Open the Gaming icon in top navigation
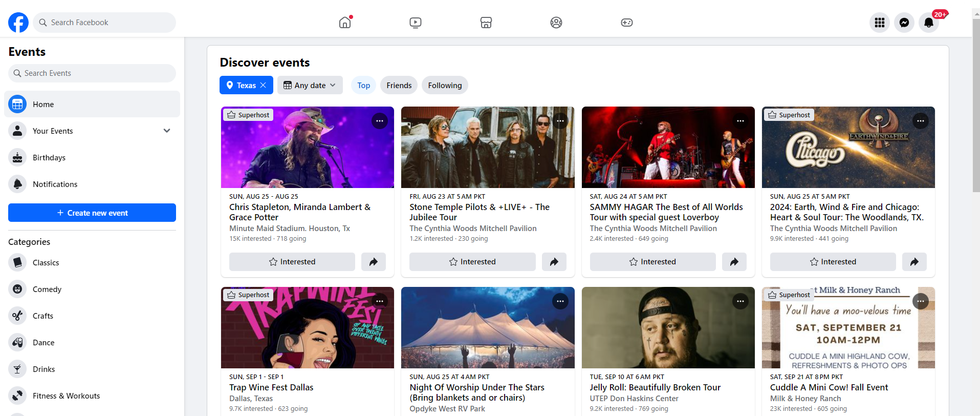The height and width of the screenshot is (416, 980). 627,23
